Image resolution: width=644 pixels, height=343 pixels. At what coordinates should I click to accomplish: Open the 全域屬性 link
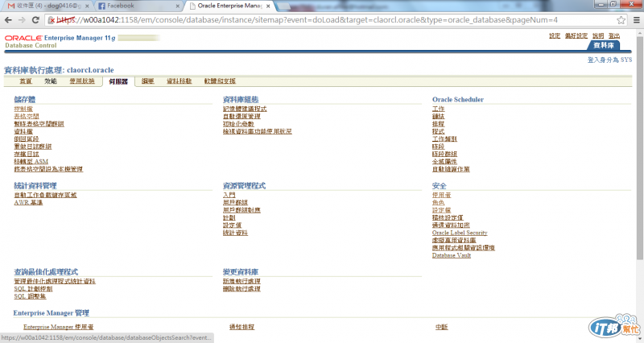[444, 162]
